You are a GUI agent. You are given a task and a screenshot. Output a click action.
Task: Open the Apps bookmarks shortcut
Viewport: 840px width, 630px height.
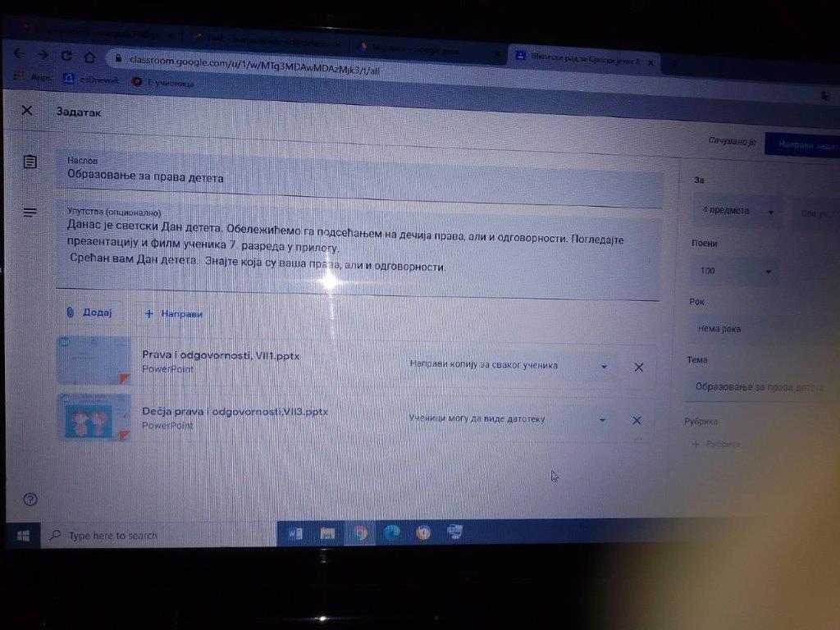pos(33,77)
